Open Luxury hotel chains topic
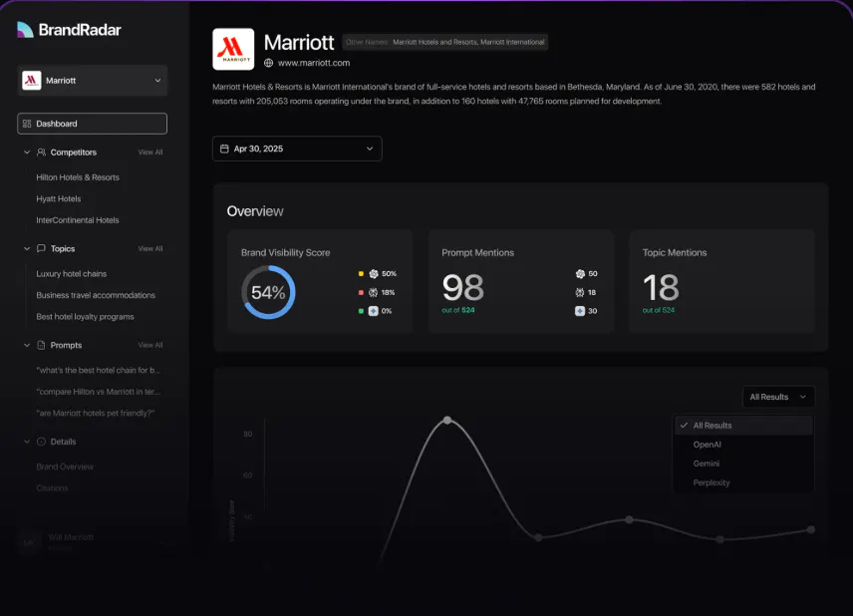Viewport: 853px width, 616px height. pos(72,274)
